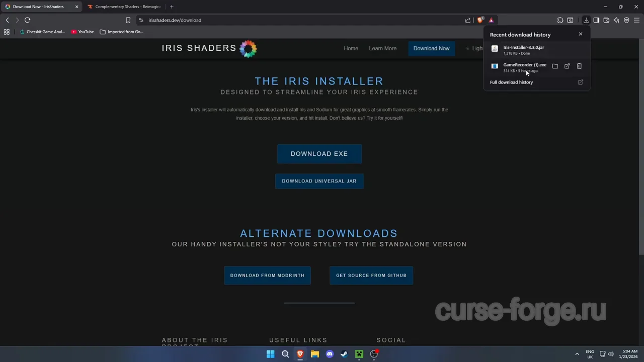Click the tab search icon in toolbar

tap(570, 20)
